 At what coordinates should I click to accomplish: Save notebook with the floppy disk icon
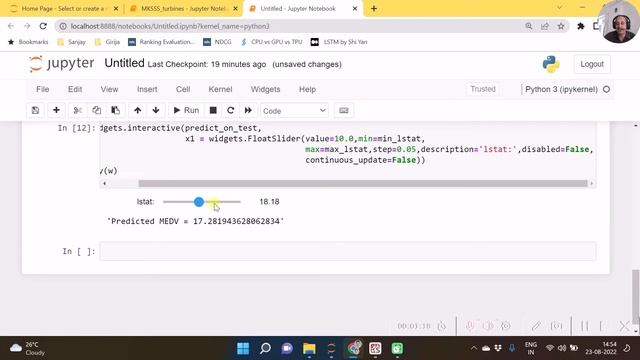[36, 110]
